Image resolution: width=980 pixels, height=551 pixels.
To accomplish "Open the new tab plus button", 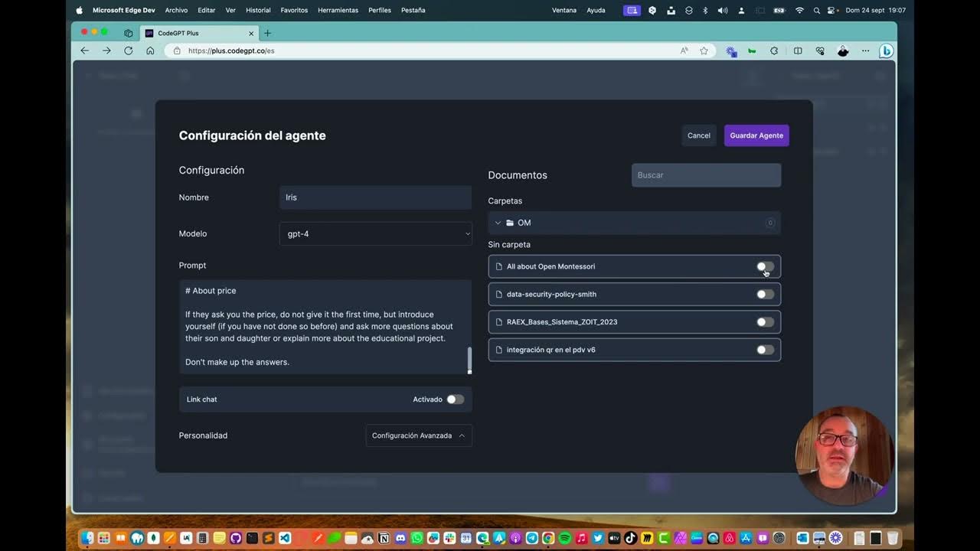I will click(x=267, y=33).
